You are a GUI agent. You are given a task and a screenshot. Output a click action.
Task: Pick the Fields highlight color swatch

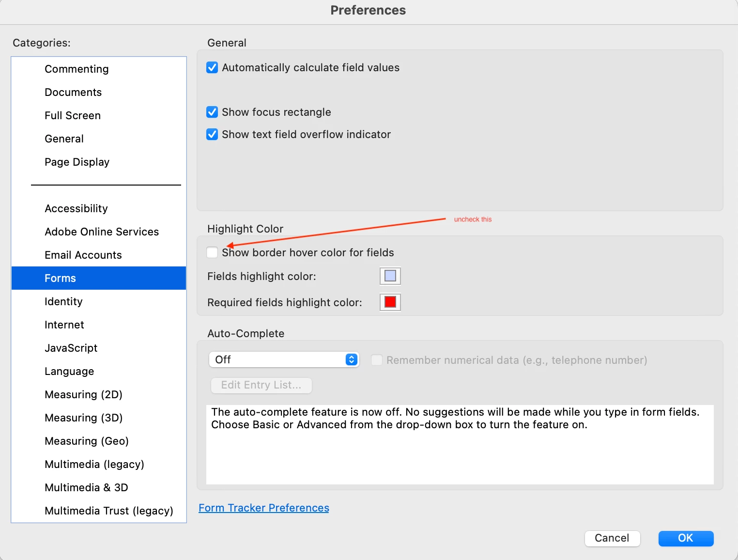click(x=390, y=276)
